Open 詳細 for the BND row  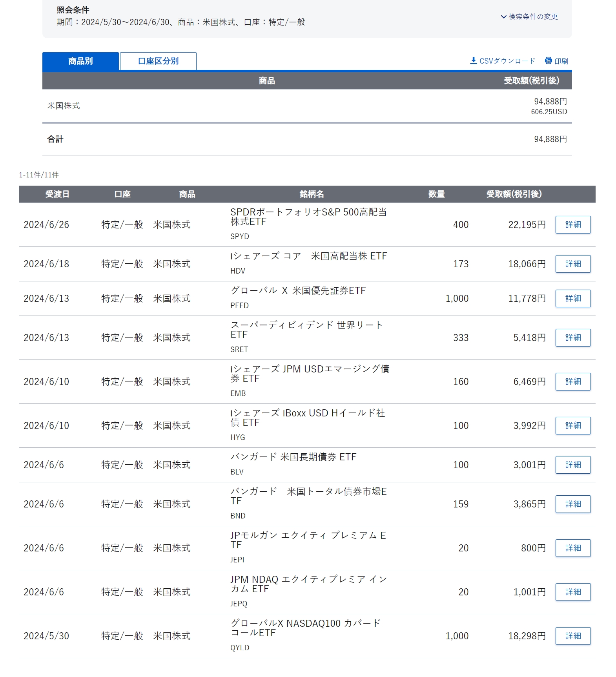573,504
